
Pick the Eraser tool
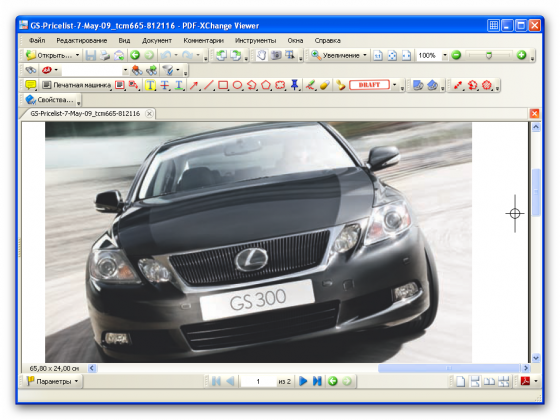pos(325,85)
